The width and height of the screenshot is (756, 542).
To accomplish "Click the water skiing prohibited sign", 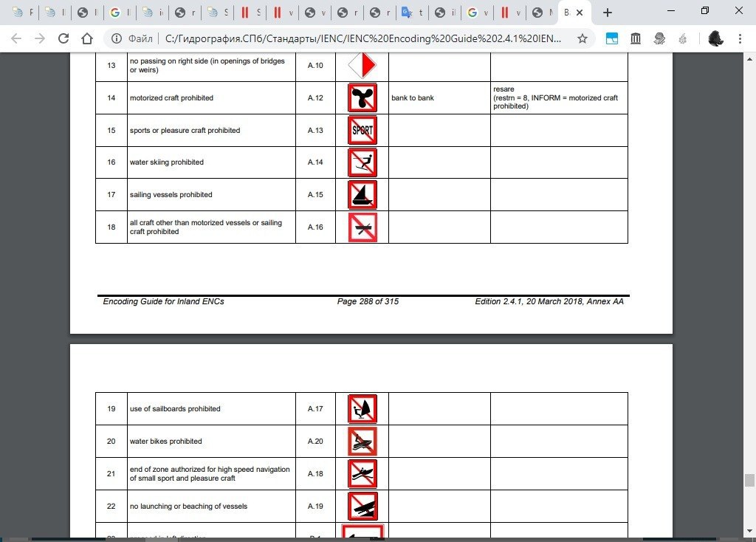I will 362,162.
